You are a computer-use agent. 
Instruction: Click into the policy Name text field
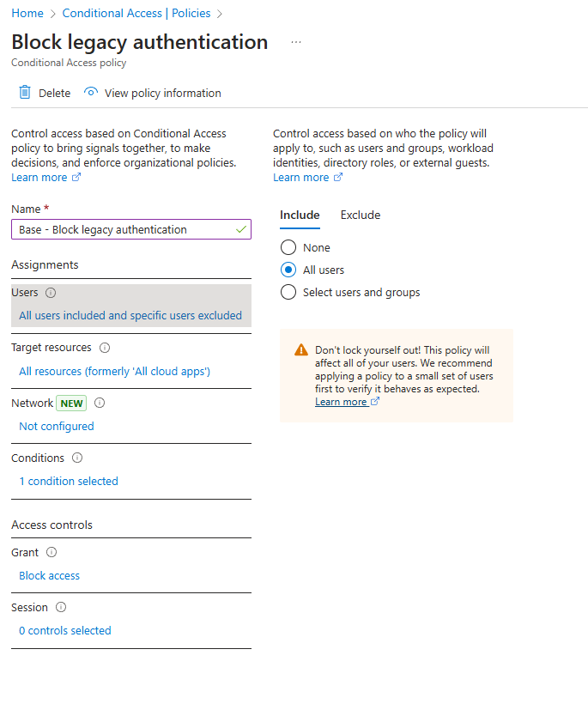coord(131,229)
